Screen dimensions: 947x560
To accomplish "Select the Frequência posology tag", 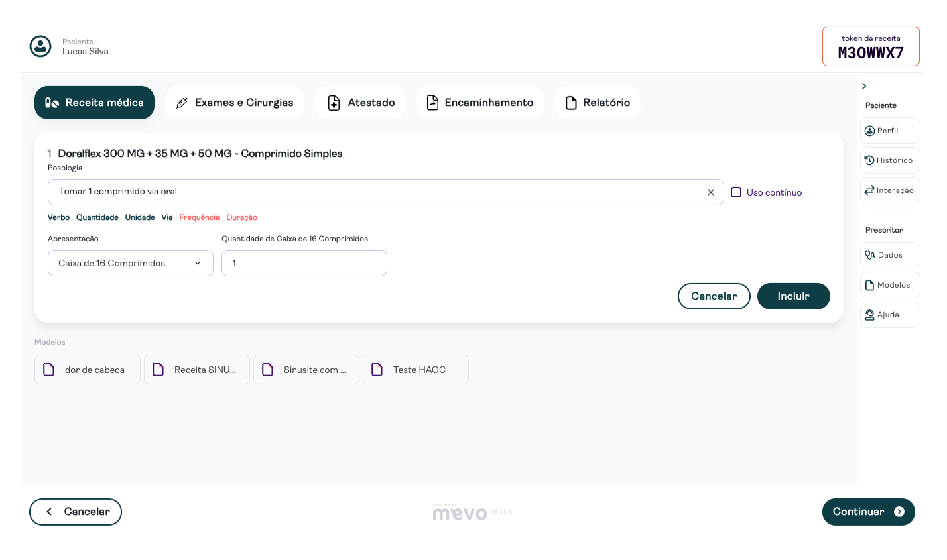I will coord(199,217).
